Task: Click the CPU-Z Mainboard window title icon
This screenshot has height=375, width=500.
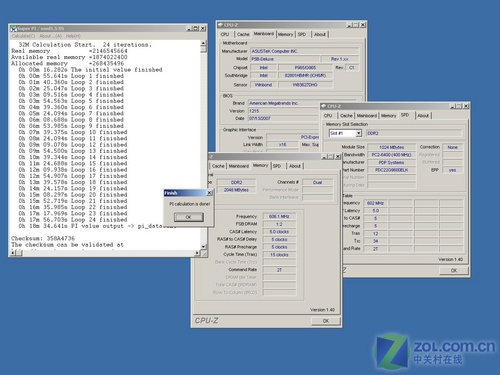Action: coord(221,25)
